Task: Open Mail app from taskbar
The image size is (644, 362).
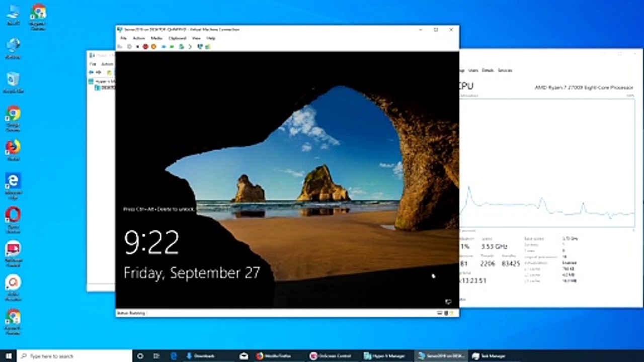Action: pos(244,356)
